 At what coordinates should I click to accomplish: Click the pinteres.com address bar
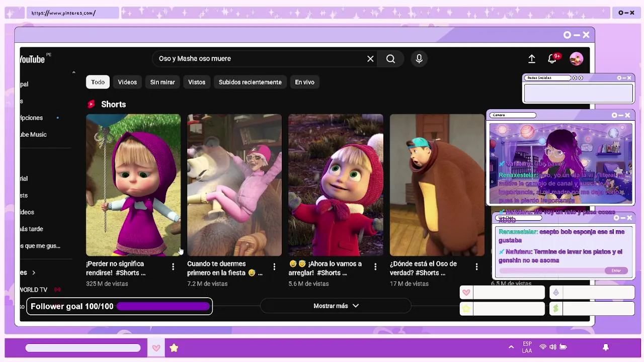(x=73, y=13)
